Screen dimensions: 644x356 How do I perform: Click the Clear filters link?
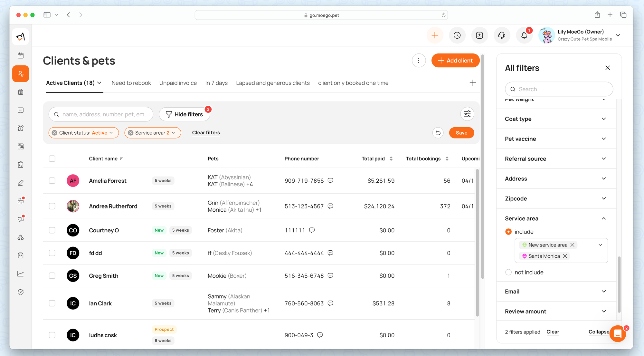pyautogui.click(x=206, y=133)
